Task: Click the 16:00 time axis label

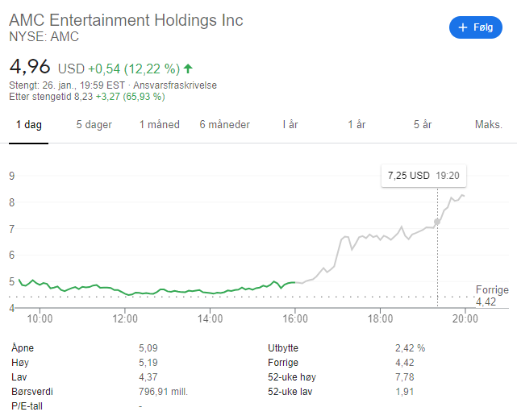Action: [295, 318]
